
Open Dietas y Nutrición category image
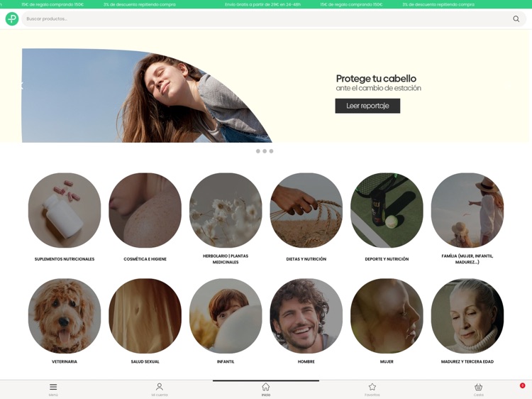point(306,210)
